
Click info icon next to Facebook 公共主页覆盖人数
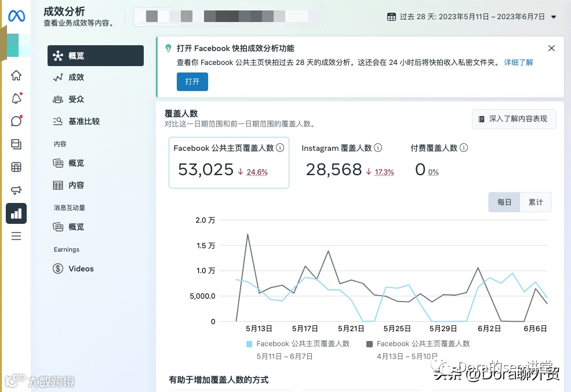coord(279,147)
